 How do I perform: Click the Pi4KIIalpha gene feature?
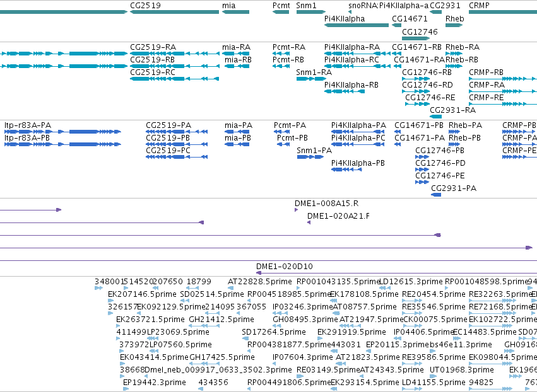357,25
